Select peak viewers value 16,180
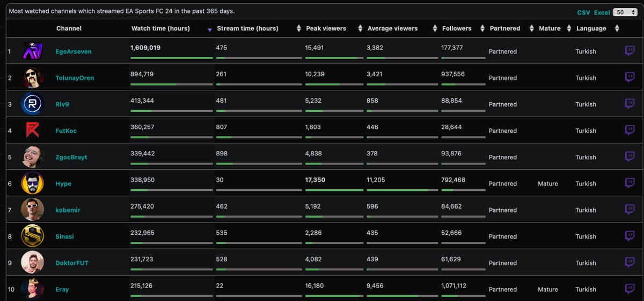Screen dimensions: 644x301 pyautogui.click(x=314, y=286)
